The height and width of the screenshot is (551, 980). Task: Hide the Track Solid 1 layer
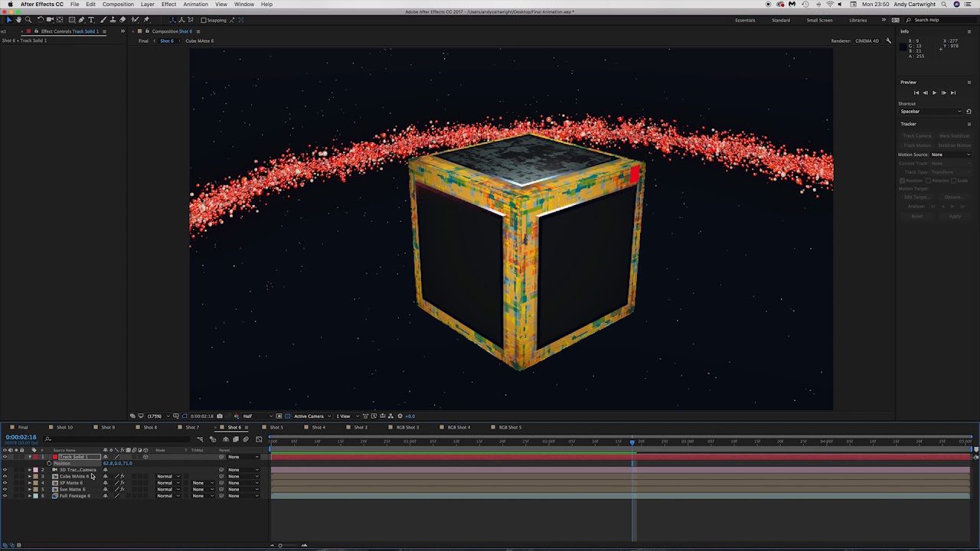[5, 457]
